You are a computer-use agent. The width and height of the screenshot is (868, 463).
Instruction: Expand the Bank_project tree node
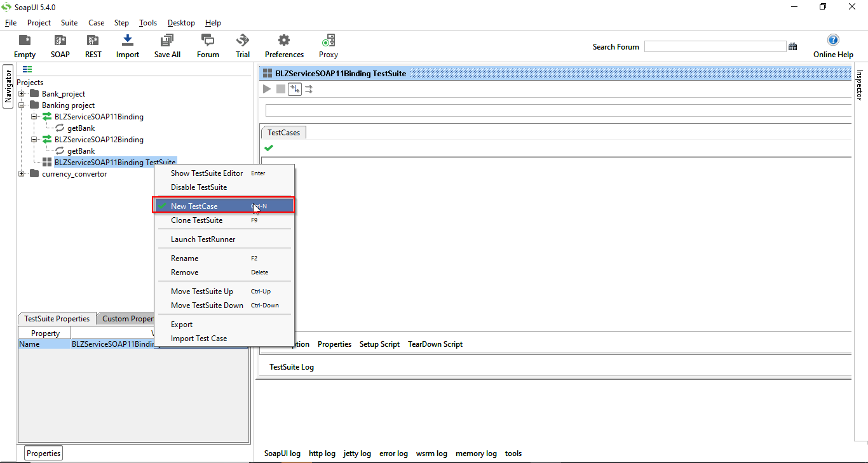coord(22,93)
